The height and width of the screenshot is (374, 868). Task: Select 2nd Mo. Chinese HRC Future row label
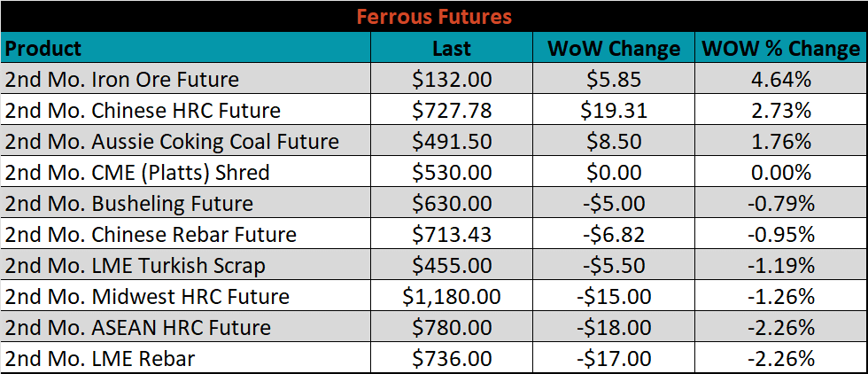pyautogui.click(x=143, y=110)
